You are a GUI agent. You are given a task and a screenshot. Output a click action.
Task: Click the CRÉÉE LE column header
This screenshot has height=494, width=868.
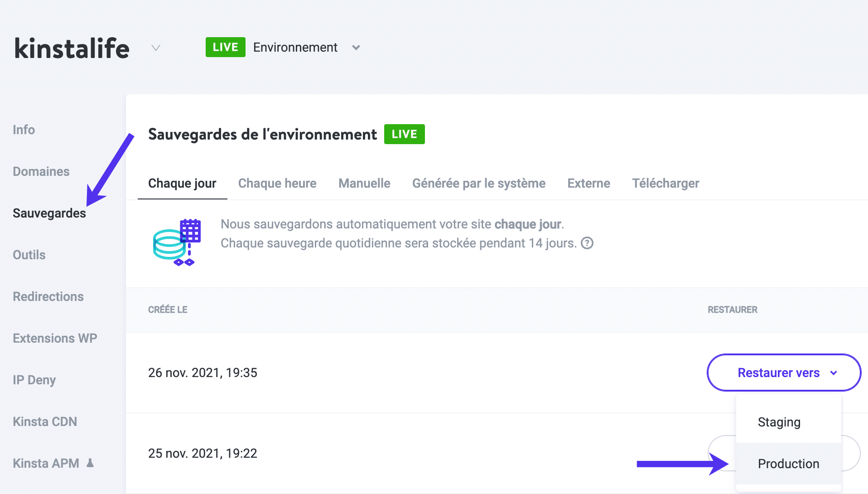tap(168, 310)
